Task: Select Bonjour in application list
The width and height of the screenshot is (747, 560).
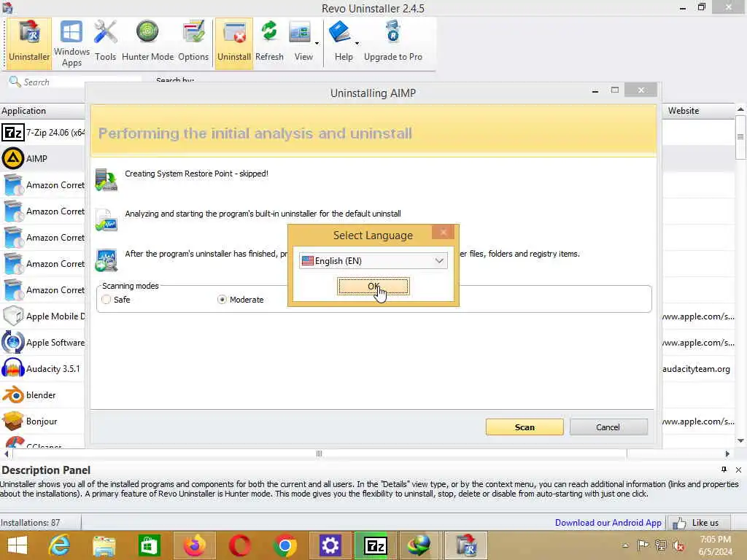Action: (x=43, y=421)
